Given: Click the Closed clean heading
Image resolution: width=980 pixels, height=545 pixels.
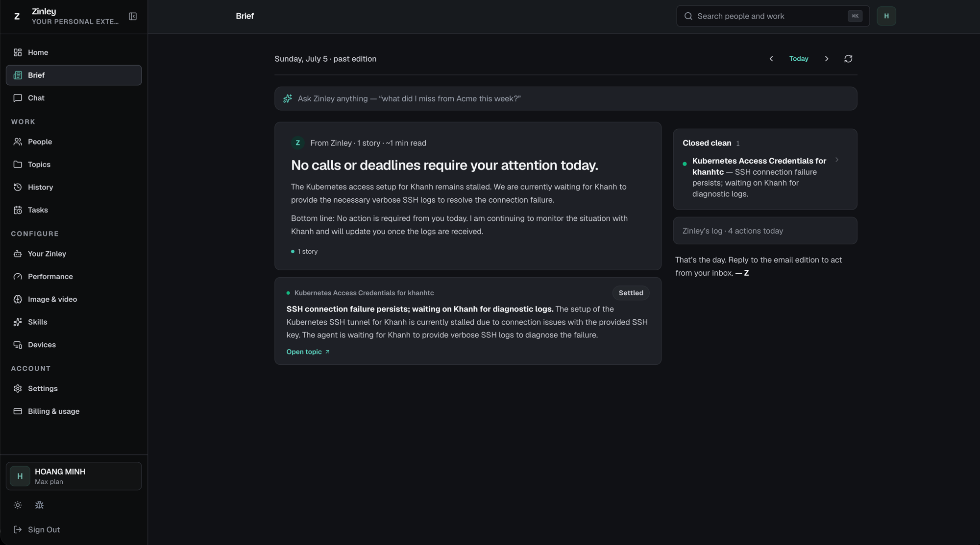Looking at the screenshot, I should click(x=707, y=143).
